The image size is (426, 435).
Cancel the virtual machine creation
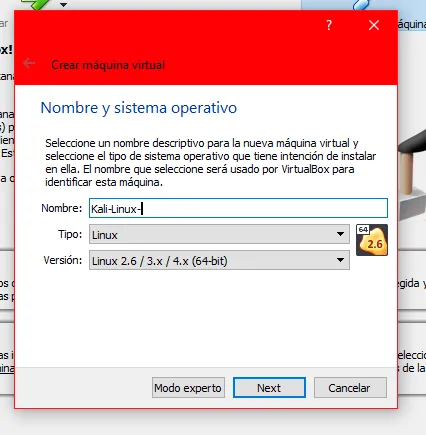(x=350, y=388)
